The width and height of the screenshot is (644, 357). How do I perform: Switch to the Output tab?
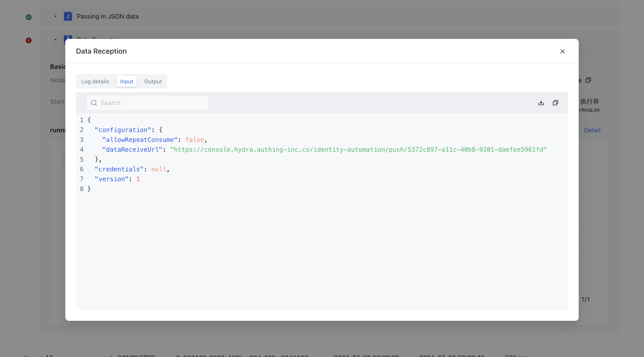pyautogui.click(x=153, y=82)
